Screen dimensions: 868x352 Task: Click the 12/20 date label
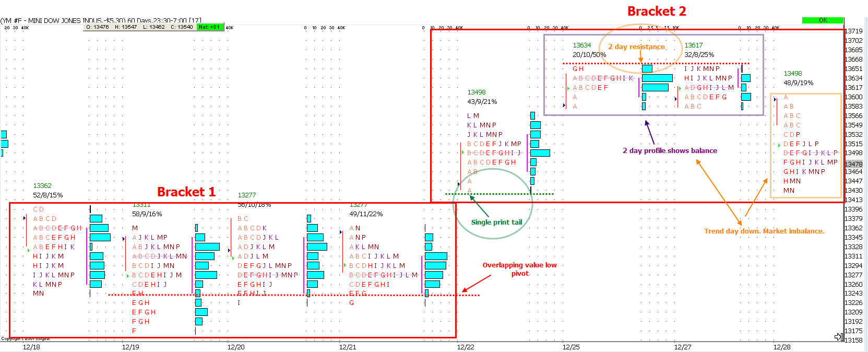[236, 347]
